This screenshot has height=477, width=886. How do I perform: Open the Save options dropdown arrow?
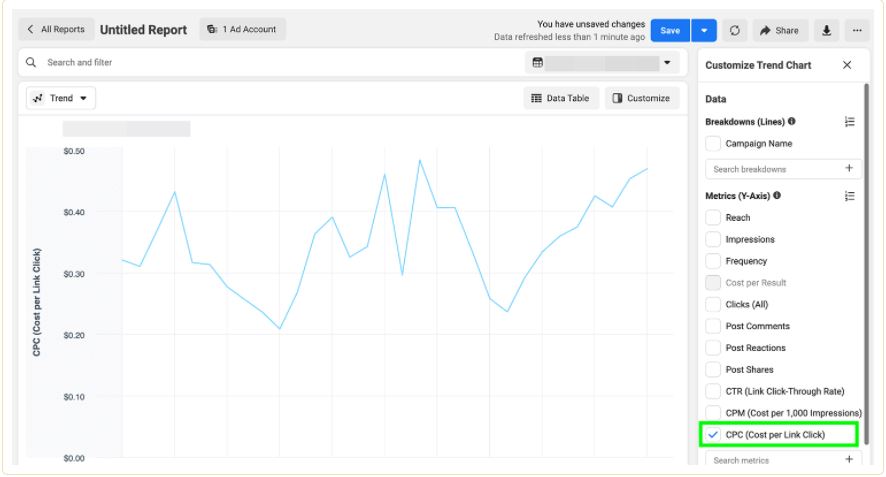pos(704,30)
